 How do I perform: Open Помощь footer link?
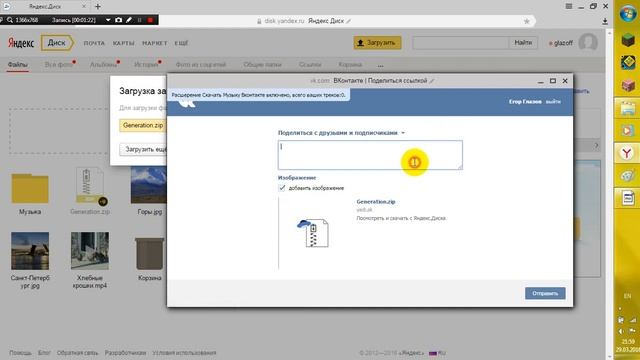(x=20, y=353)
